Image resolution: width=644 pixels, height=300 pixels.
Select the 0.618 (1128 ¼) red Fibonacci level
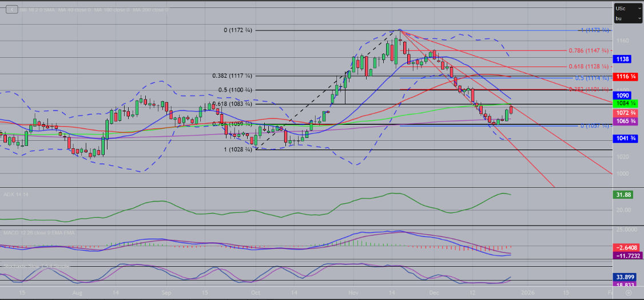(x=589, y=66)
